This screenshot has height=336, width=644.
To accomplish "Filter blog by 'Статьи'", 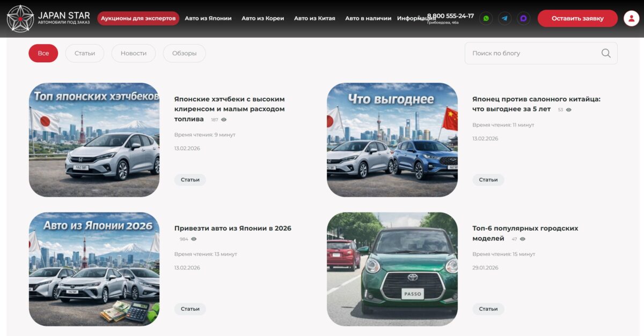I will tap(85, 53).
